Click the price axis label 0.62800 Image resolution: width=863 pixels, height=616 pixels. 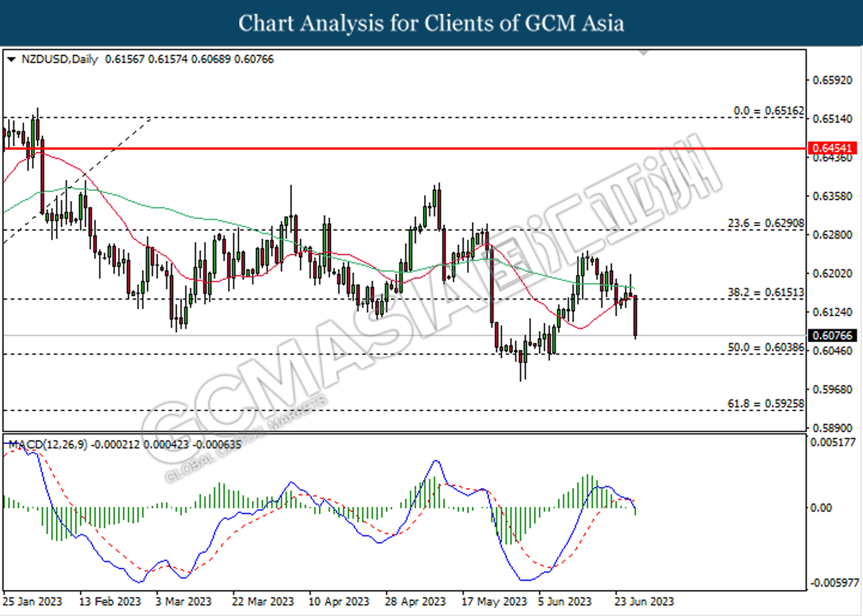833,235
